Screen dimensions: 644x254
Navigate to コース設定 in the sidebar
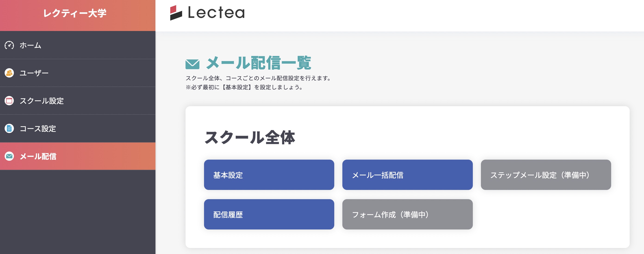(x=38, y=128)
